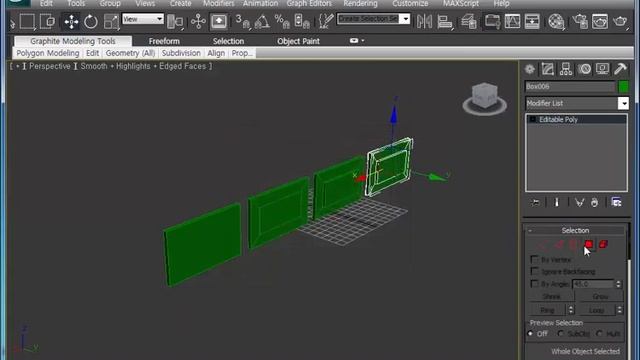The height and width of the screenshot is (360, 640).
Task: Click the Shrink selection button
Action: point(551,296)
